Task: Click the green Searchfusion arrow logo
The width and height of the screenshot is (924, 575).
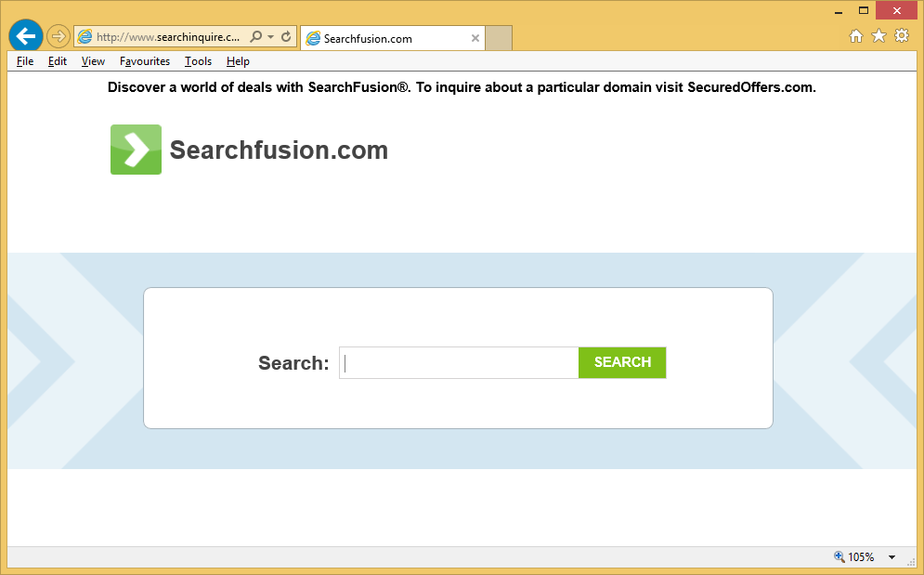Action: 136,150
